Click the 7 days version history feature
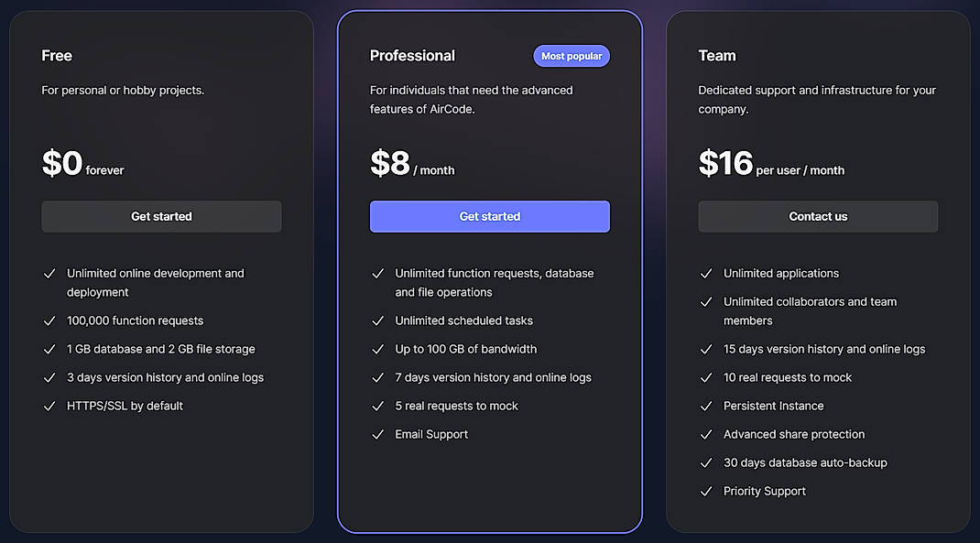Viewport: 980px width, 543px height. point(493,377)
